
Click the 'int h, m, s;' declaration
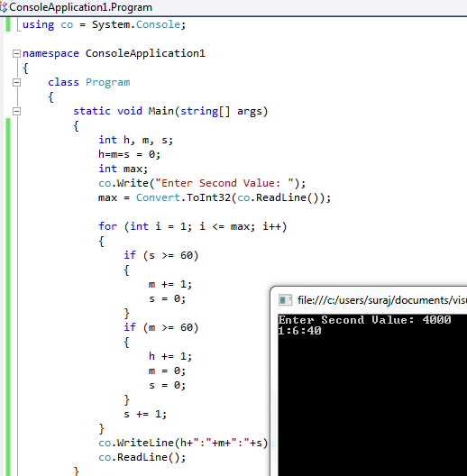(135, 140)
